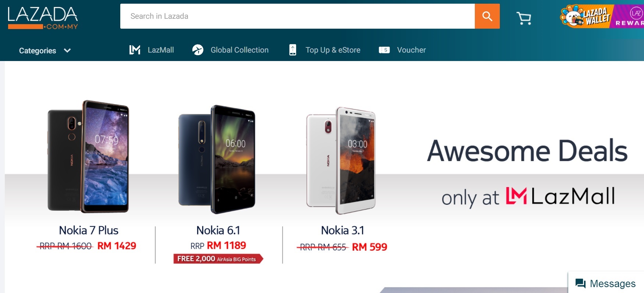The height and width of the screenshot is (293, 644).
Task: Open the LAZ Rewards banner
Action: coord(629,16)
